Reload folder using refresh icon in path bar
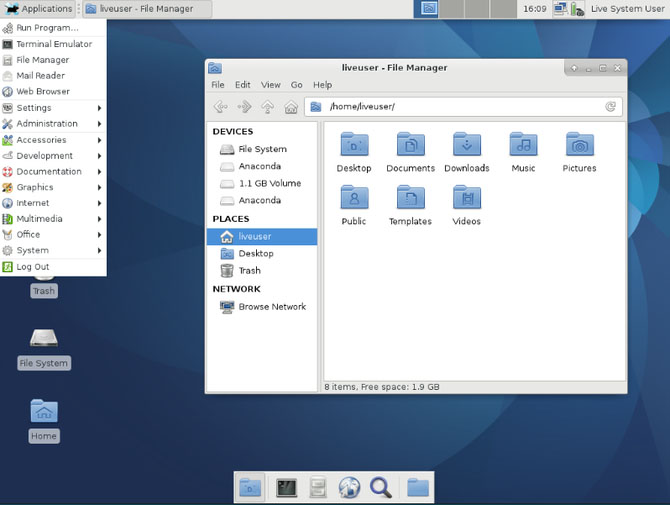The height and width of the screenshot is (505, 670). (x=610, y=107)
